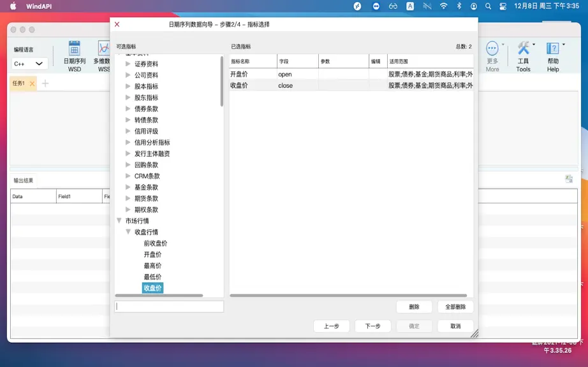Select the 基金条款 tree item

[146, 187]
